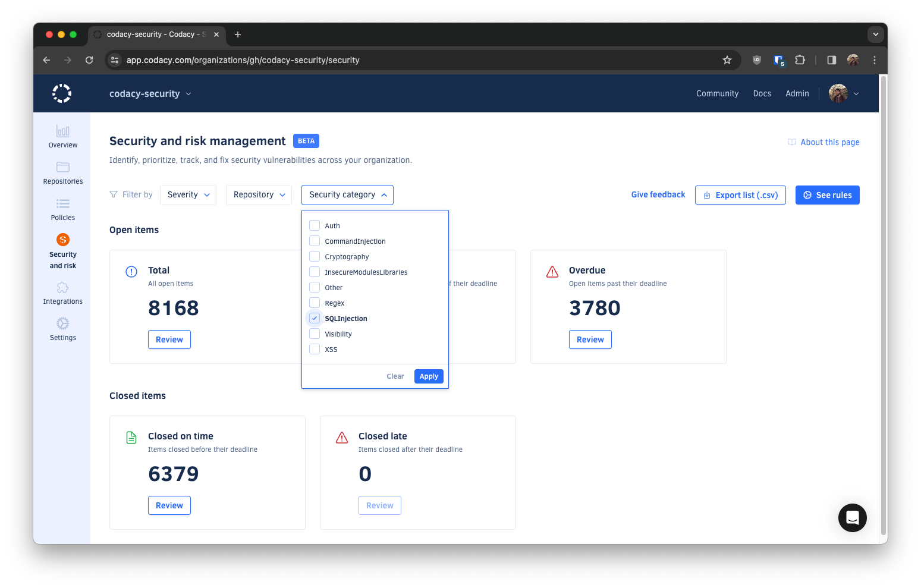
Task: Click the filter funnel icon
Action: tap(114, 194)
